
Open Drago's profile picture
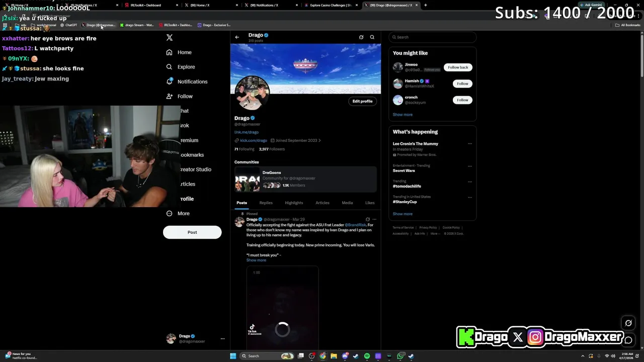click(x=252, y=94)
